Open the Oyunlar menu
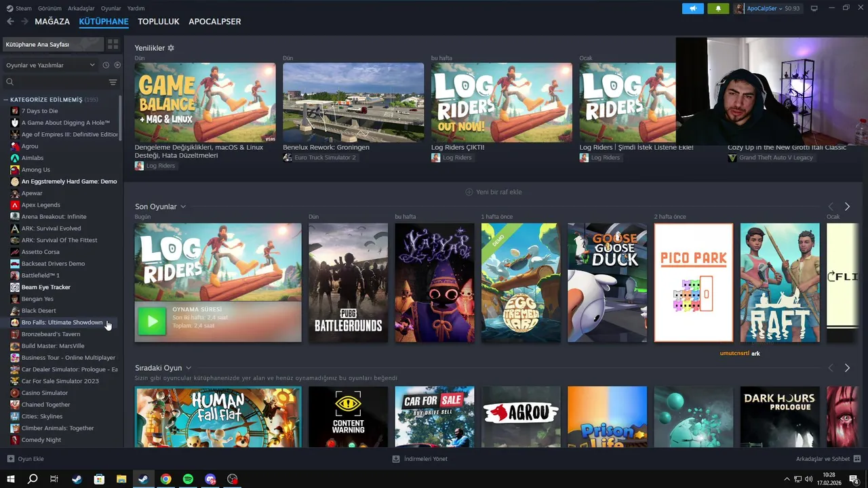This screenshot has width=868, height=488. pos(111,8)
